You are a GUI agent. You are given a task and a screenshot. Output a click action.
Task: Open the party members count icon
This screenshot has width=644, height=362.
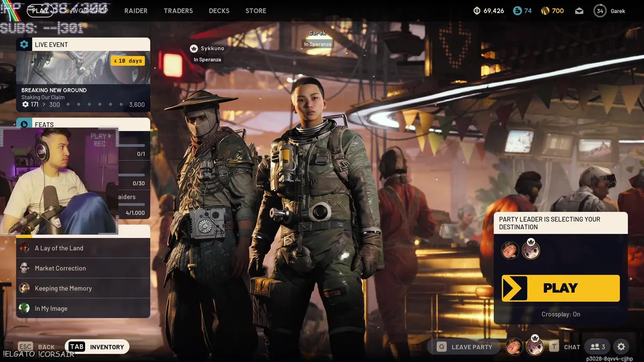pos(598,347)
